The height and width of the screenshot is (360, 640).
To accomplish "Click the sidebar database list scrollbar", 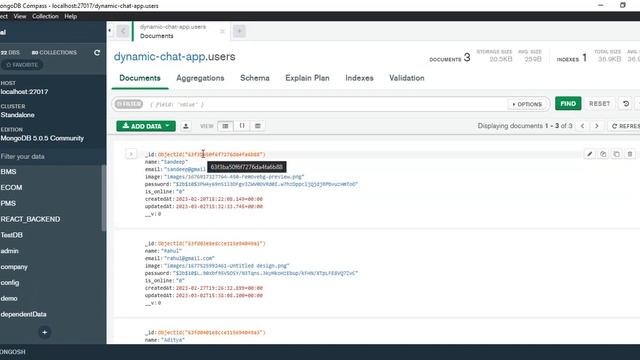I will [x=104, y=198].
